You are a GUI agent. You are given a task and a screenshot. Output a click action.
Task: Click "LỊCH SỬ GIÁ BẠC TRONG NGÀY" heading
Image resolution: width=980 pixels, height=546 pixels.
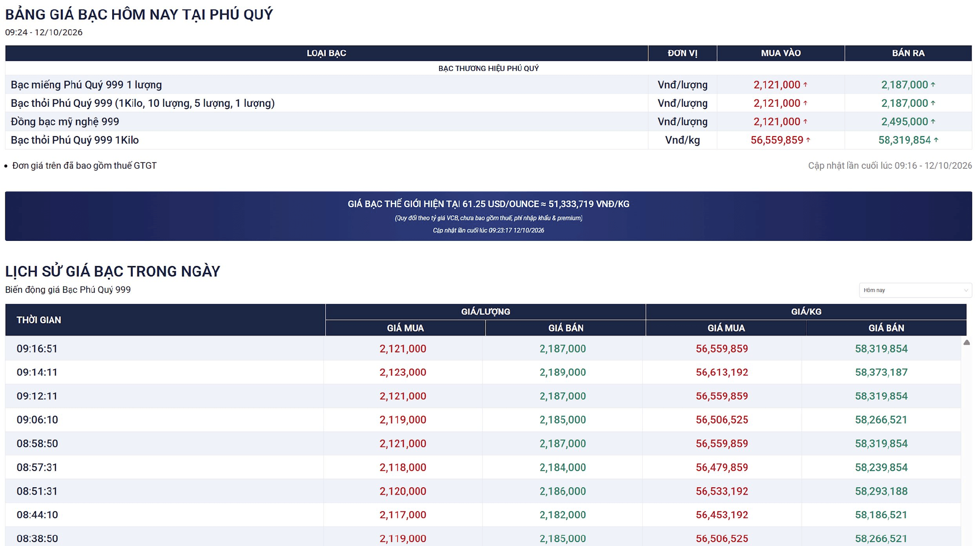point(113,271)
